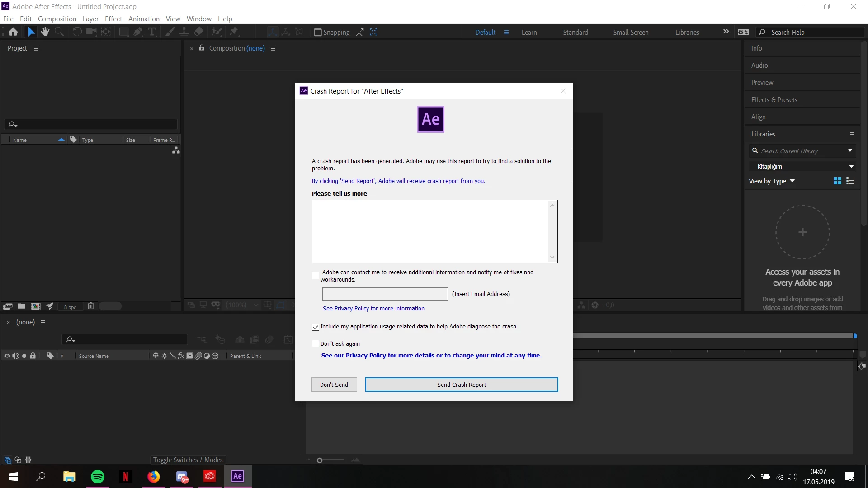Click the trash icon in Project panel
This screenshot has width=868, height=488.
(x=90, y=306)
